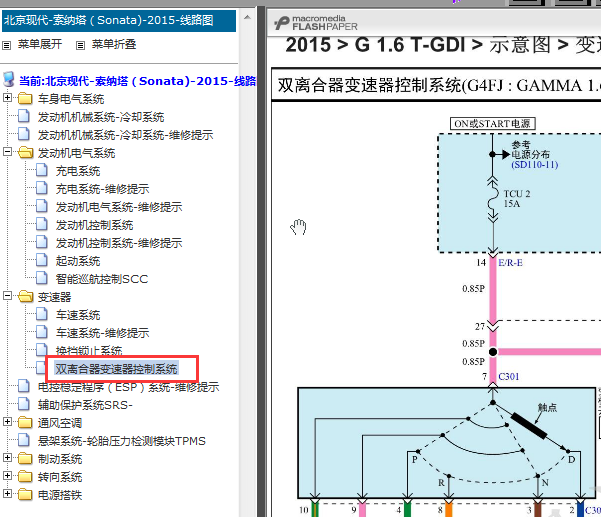Click the open folder icon of 发动机电气系统

click(26, 153)
